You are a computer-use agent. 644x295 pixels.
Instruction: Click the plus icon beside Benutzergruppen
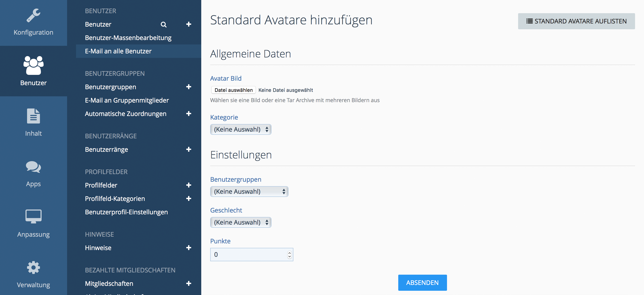click(189, 87)
